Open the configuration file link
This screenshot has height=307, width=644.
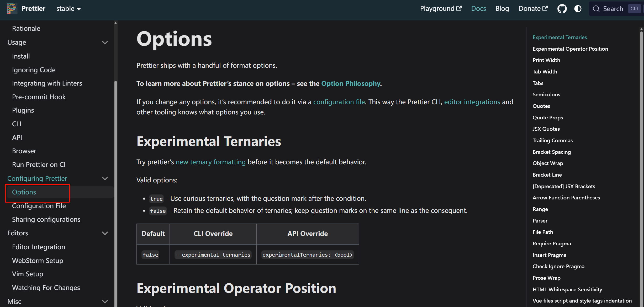[339, 102]
